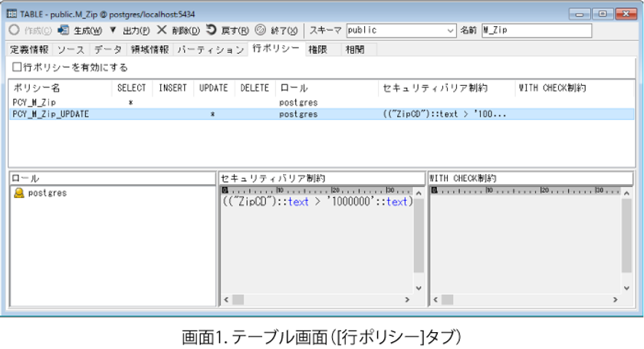
Task: Click the UPDATE asterisk in PCY_M_Zip_UPDATE row
Action: [213, 114]
